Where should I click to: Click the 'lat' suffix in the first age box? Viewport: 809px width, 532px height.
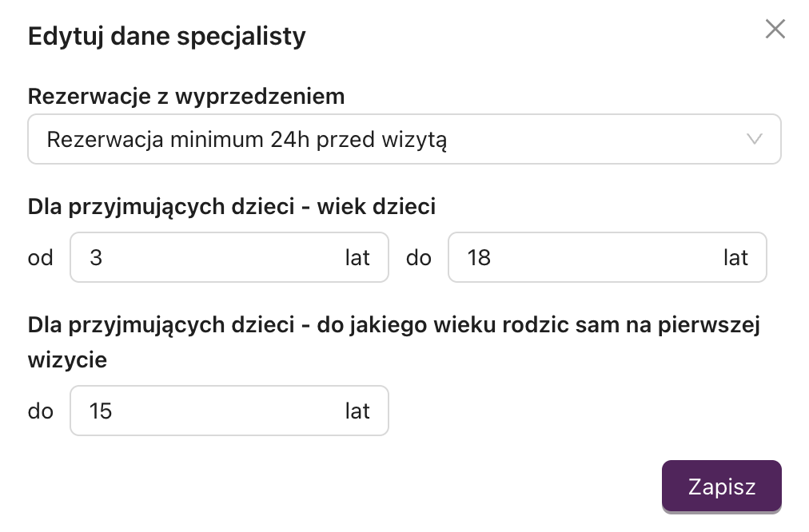358,257
